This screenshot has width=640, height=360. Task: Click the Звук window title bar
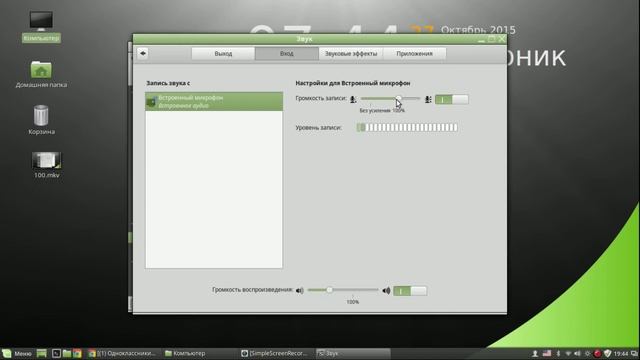pos(304,39)
